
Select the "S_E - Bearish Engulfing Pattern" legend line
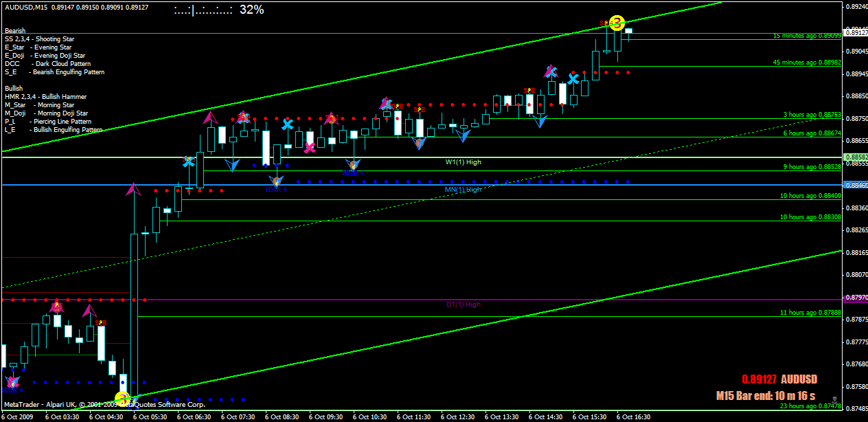tap(54, 72)
